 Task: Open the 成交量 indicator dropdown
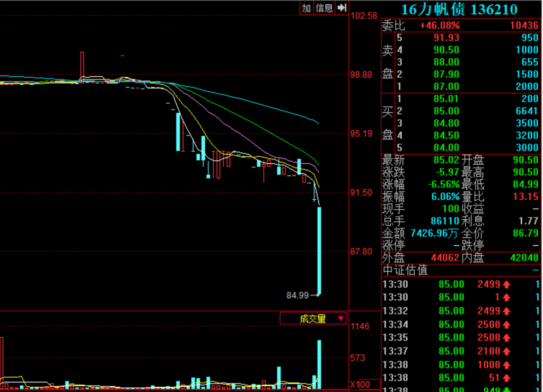pos(313,319)
